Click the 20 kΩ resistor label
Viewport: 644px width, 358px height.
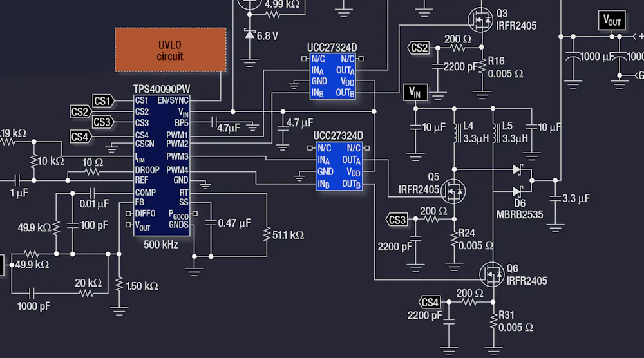pyautogui.click(x=88, y=283)
